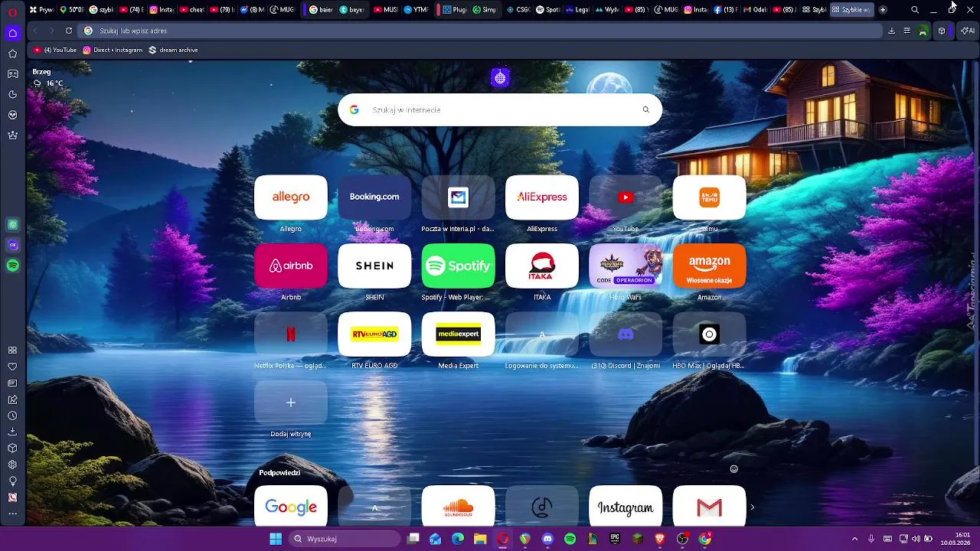Open the Temu speed dial tile
The height and width of the screenshot is (551, 980).
(709, 197)
